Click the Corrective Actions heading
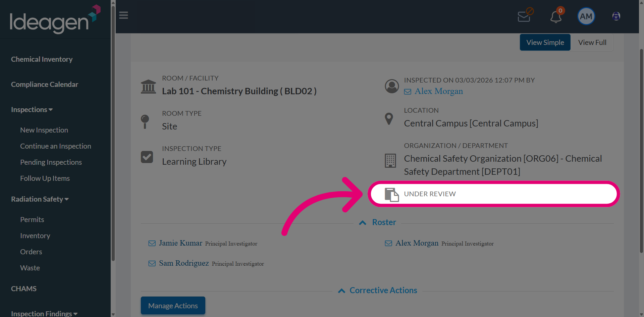 point(383,290)
